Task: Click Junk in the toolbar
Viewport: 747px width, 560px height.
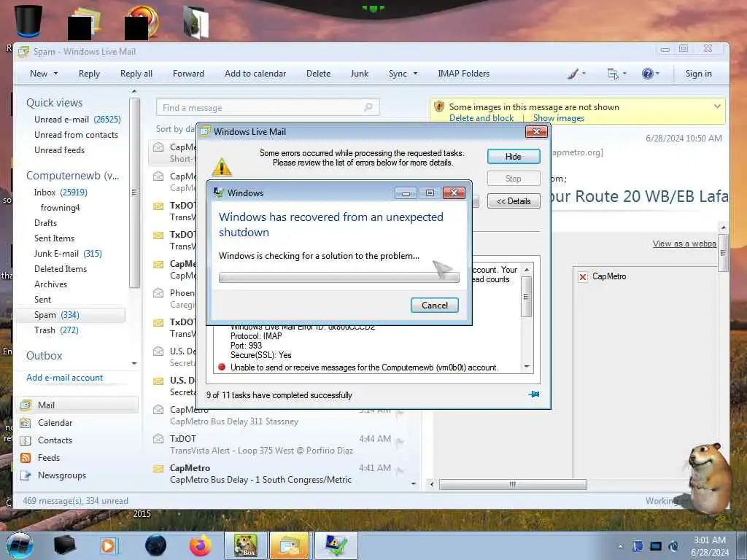Action: 359,74
